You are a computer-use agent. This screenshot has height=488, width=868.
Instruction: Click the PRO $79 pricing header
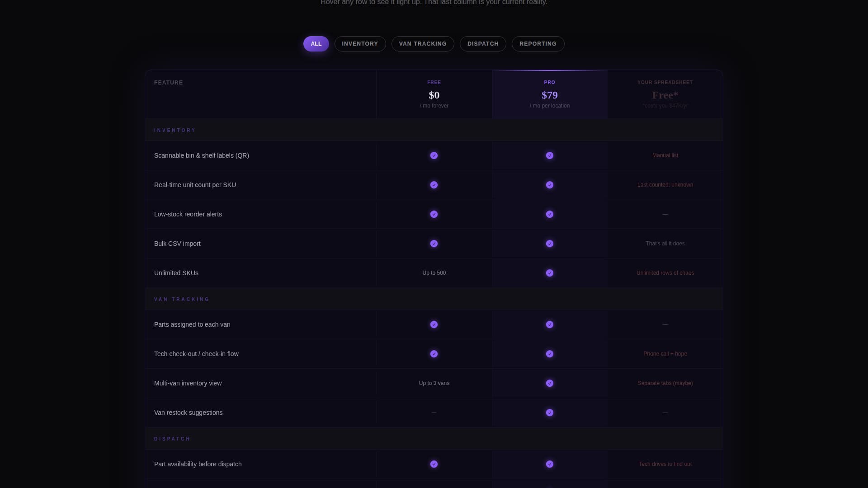point(550,94)
